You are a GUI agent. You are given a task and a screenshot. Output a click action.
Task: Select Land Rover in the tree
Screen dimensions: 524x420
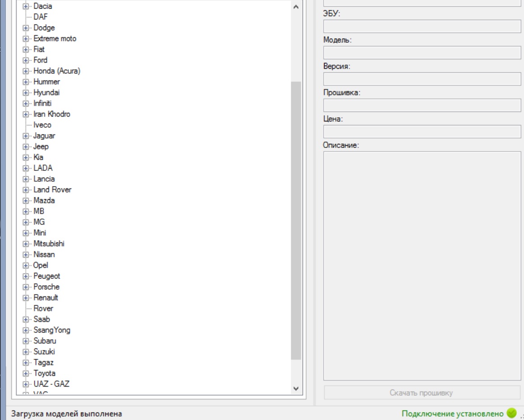click(x=52, y=190)
